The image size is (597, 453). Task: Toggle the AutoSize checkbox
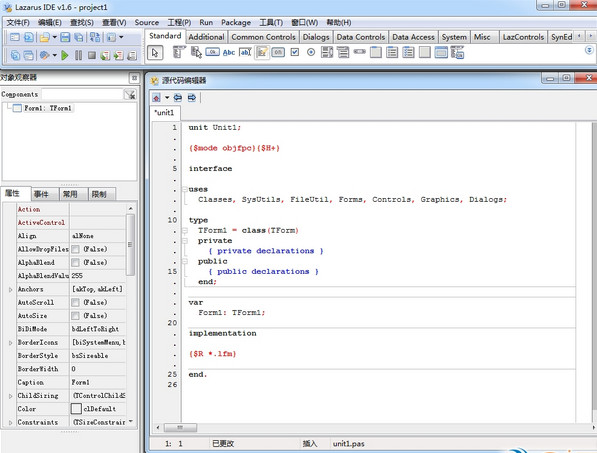click(x=75, y=316)
